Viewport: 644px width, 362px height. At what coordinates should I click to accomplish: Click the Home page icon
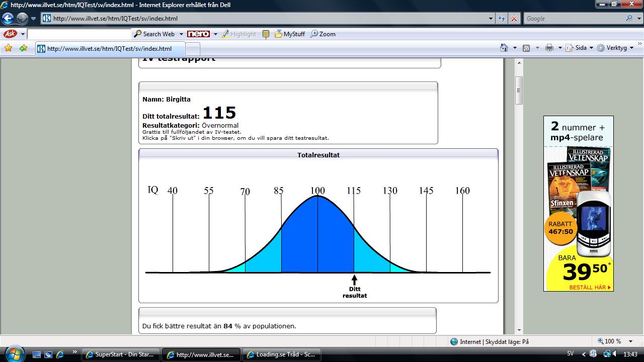(504, 48)
